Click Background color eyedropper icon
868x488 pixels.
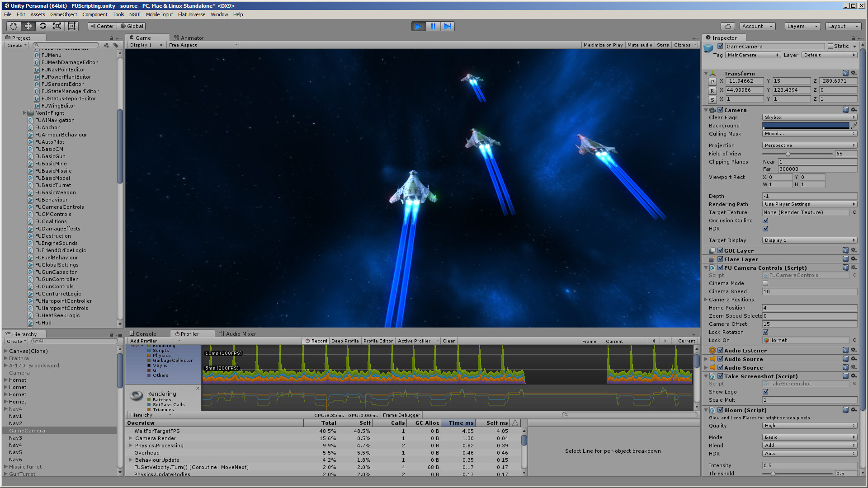click(x=854, y=126)
